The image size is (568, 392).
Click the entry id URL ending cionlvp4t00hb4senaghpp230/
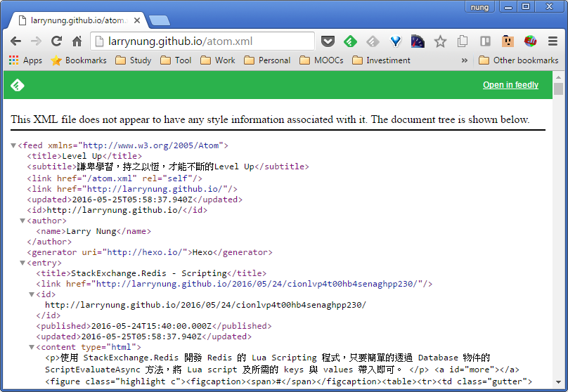pyautogui.click(x=205, y=305)
